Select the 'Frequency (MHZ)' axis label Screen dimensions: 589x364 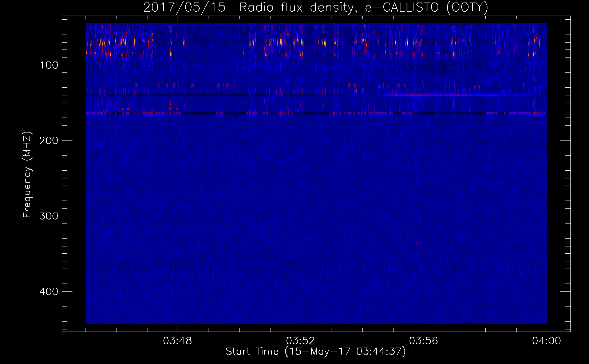pos(27,175)
